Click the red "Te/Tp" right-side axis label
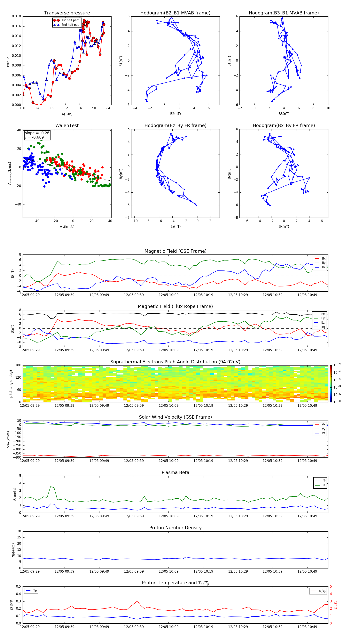This screenshot has width=351, height=644. click(x=336, y=605)
